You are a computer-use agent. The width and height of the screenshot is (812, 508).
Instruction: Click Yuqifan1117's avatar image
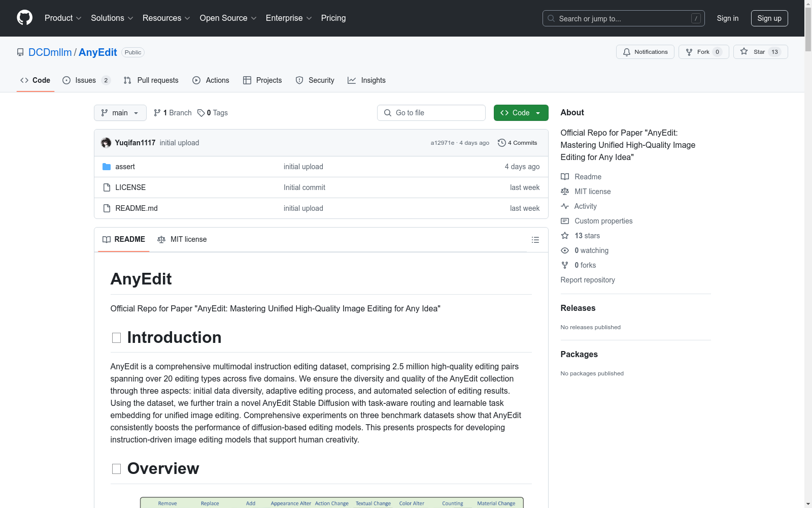[x=106, y=143]
